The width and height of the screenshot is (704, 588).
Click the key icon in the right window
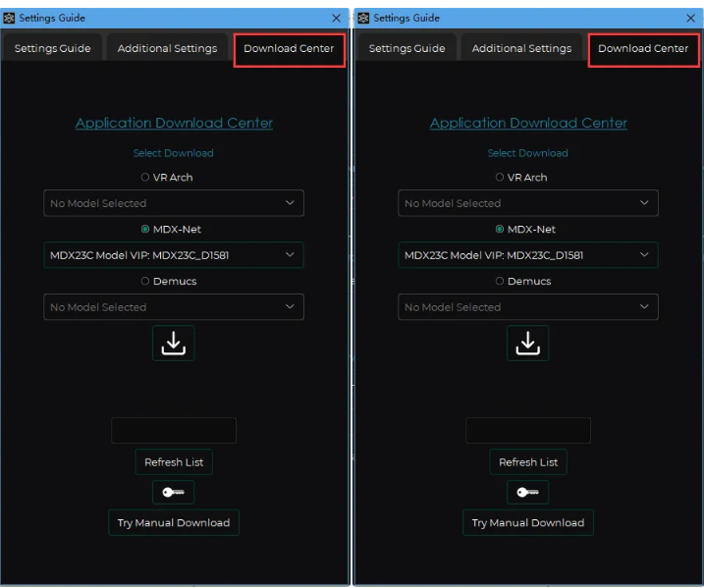point(527,493)
